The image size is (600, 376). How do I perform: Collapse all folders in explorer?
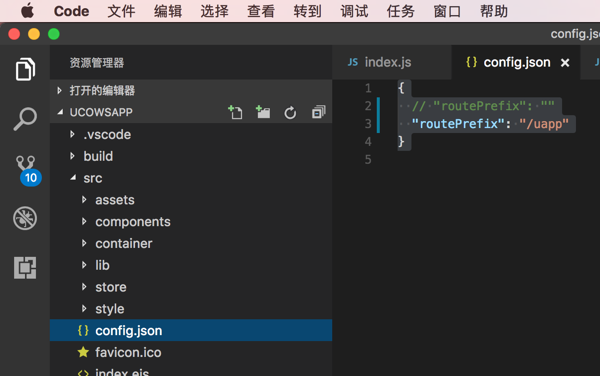point(318,112)
